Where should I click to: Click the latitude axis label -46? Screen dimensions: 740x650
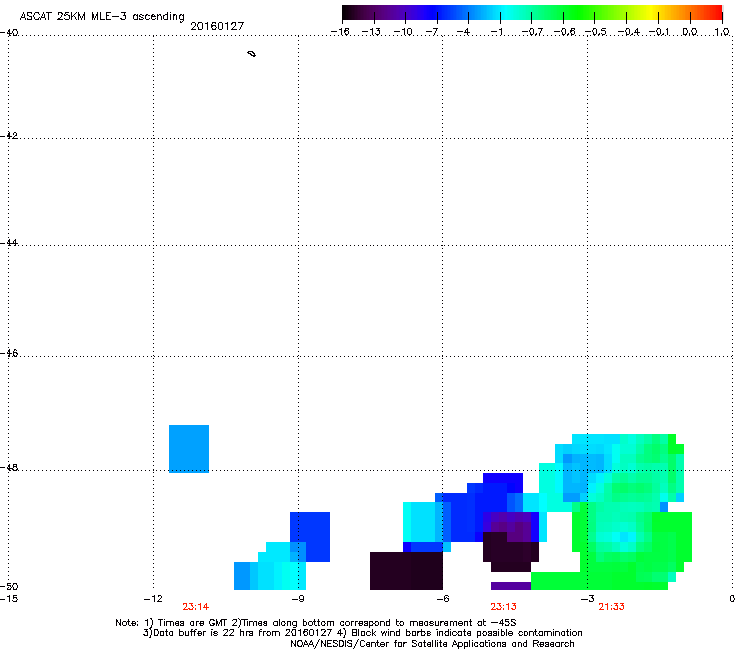tap(9, 353)
